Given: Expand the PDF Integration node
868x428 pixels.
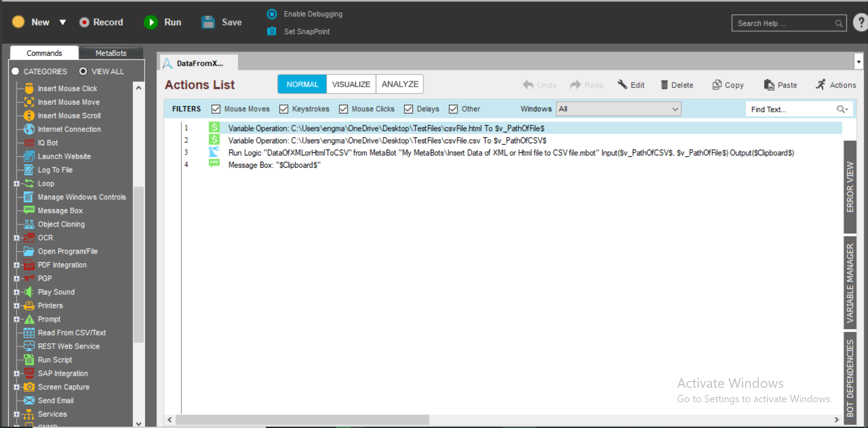Looking at the screenshot, I should point(16,265).
